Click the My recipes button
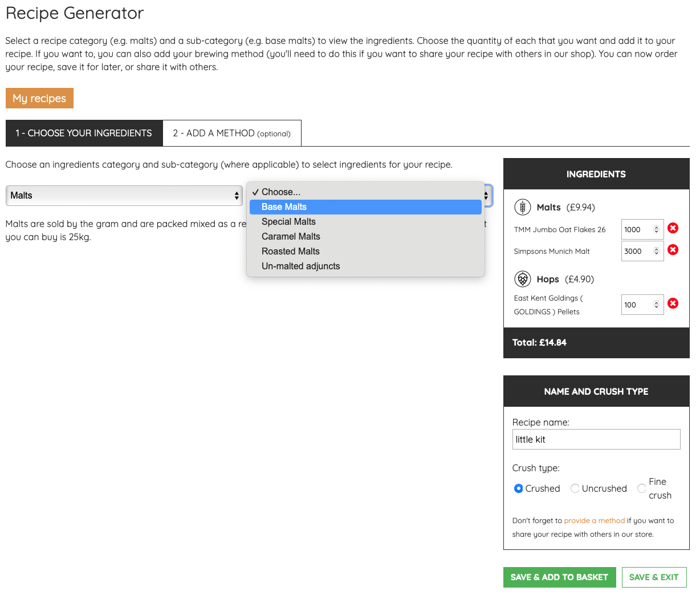Image resolution: width=700 pixels, height=603 pixels. [39, 98]
